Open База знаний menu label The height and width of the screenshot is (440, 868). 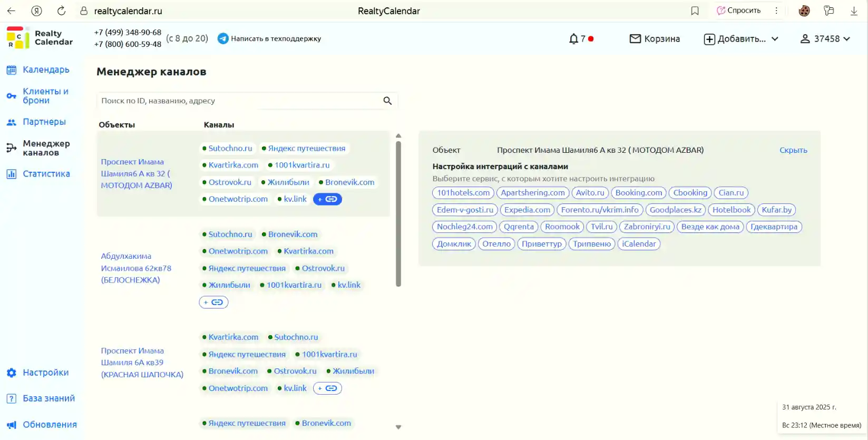(x=49, y=398)
